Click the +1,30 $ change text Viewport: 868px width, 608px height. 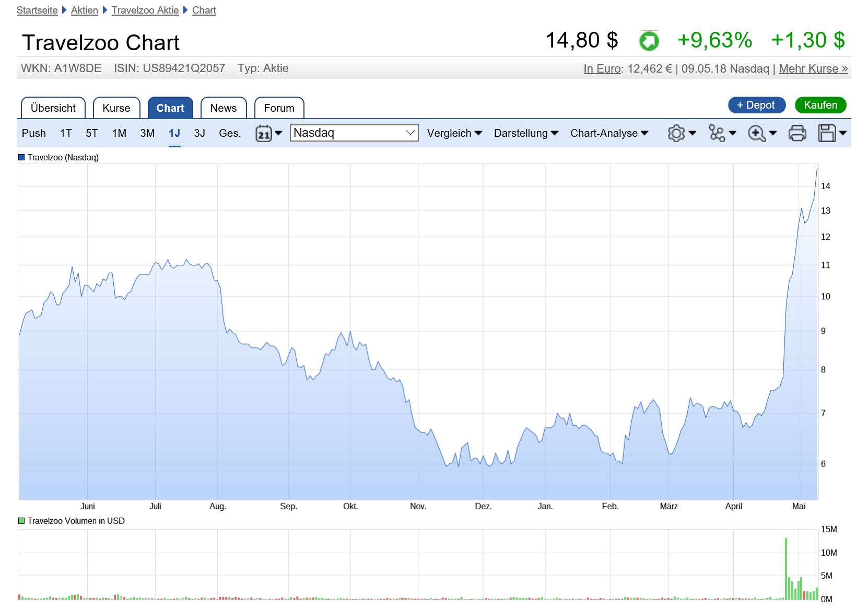coord(808,40)
